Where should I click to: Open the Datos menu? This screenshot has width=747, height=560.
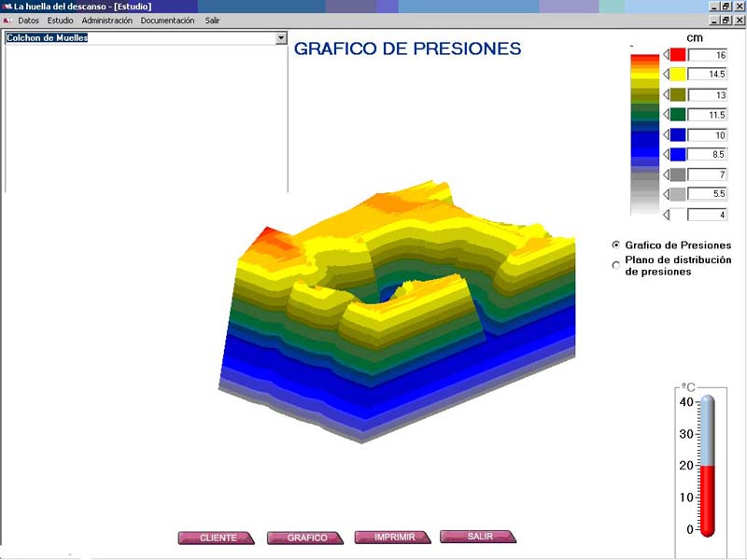coord(29,21)
